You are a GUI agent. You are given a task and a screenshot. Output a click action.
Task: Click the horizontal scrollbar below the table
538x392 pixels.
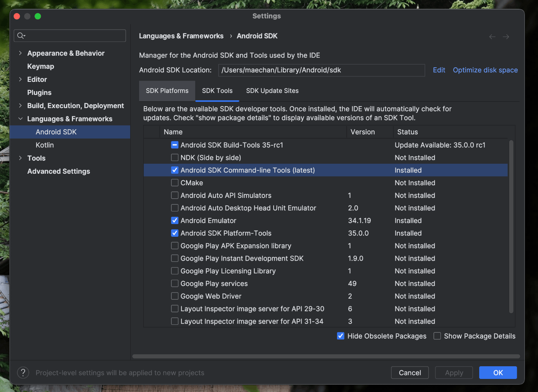click(326, 356)
